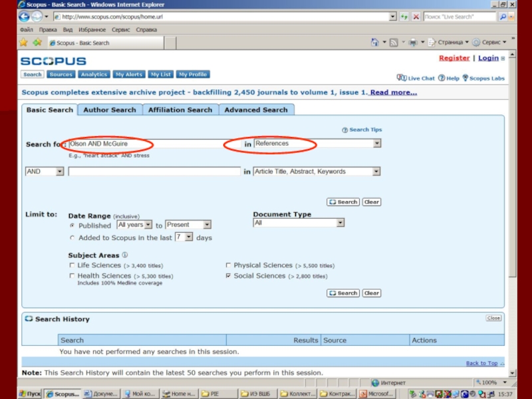Open the Файл menu

pyautogui.click(x=26, y=29)
